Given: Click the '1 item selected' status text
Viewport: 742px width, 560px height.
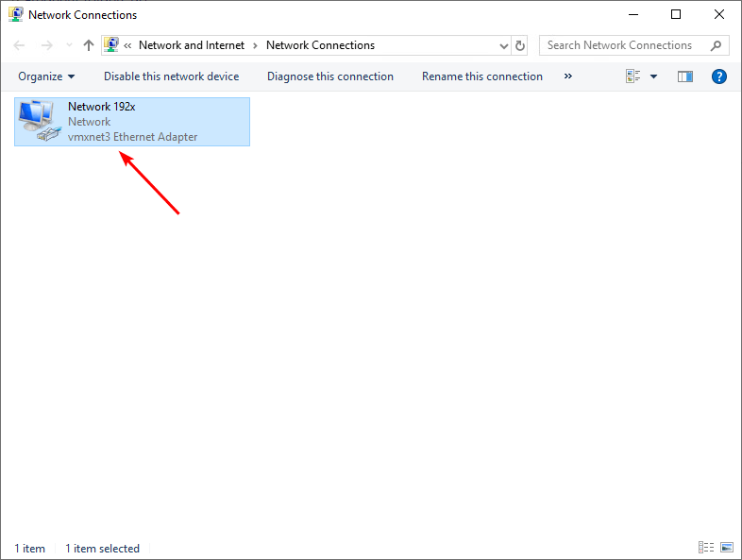Looking at the screenshot, I should (x=102, y=548).
